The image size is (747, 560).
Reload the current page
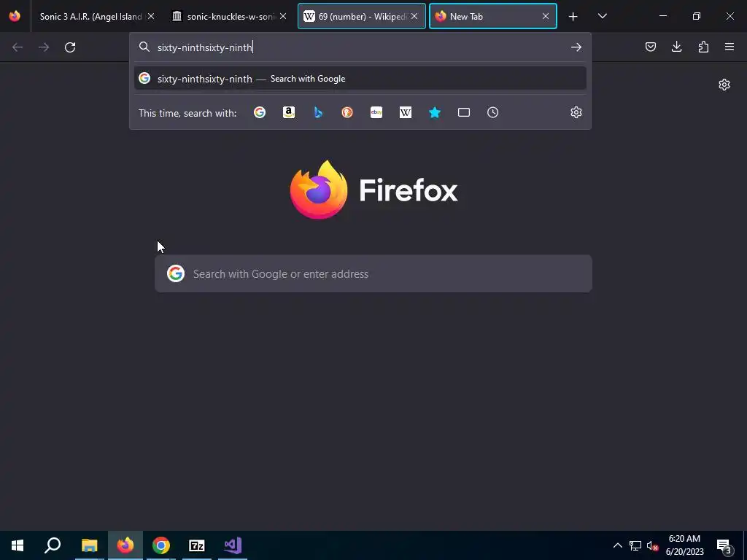70,47
